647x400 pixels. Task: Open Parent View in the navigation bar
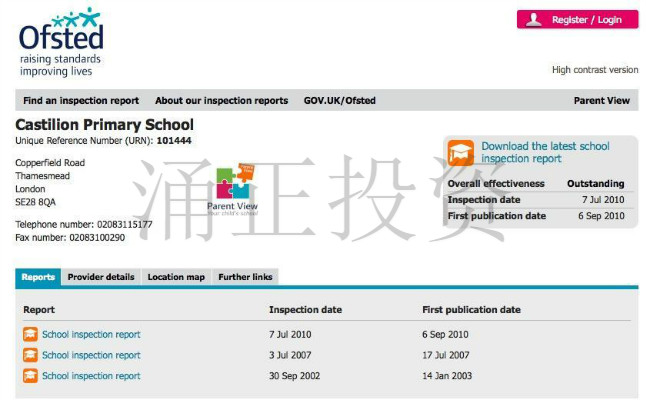click(x=602, y=100)
